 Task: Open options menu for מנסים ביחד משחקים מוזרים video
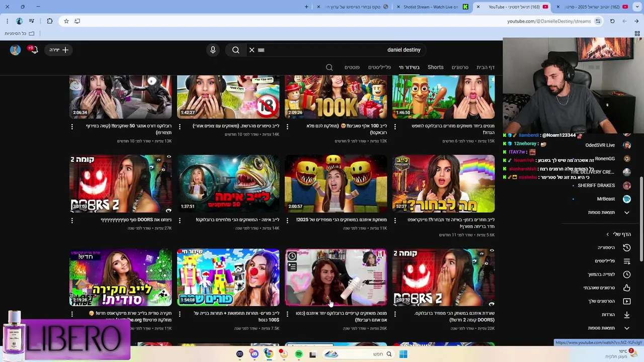coord(395,127)
